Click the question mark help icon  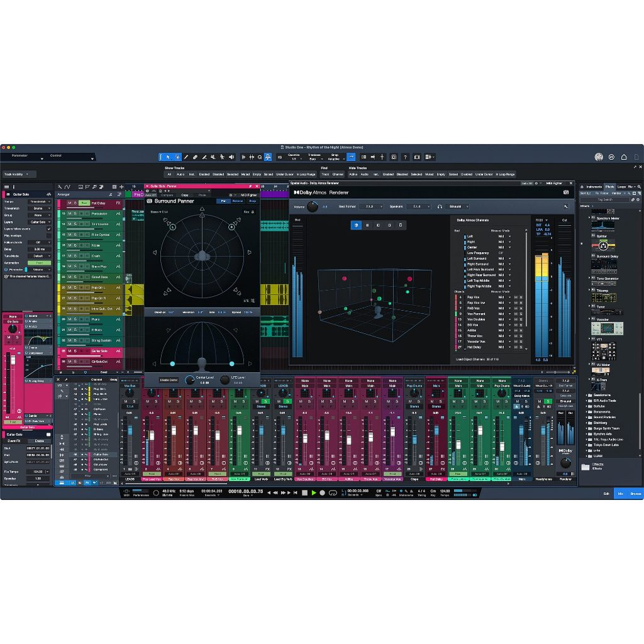[405, 157]
